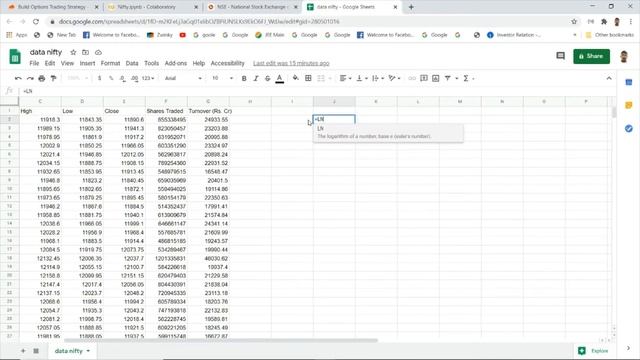The height and width of the screenshot is (360, 640).
Task: Open the font size dropdown
Action: coord(222,78)
